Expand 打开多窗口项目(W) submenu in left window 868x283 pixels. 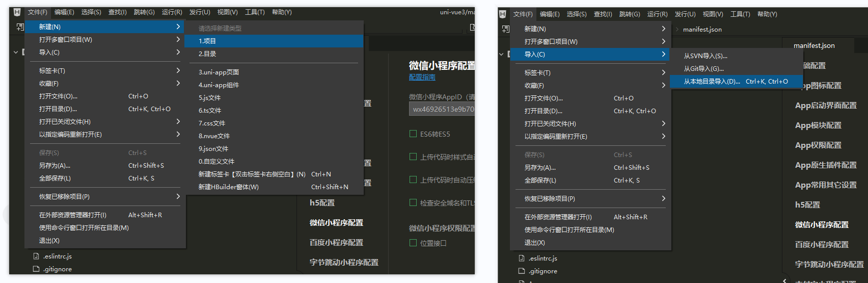178,39
